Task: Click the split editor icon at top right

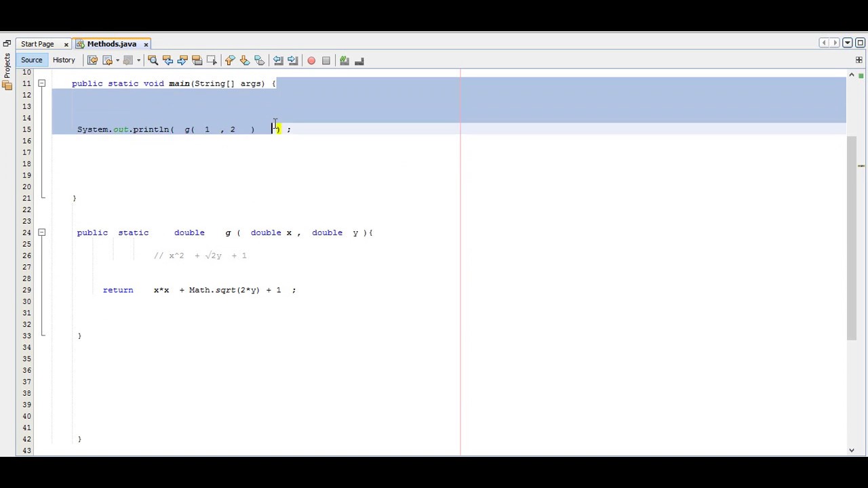Action: [x=859, y=60]
